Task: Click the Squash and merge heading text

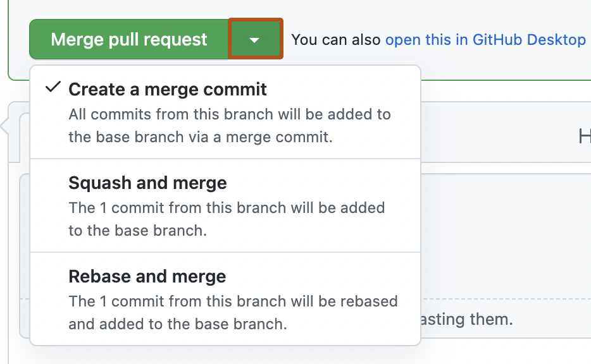Action: pos(147,183)
